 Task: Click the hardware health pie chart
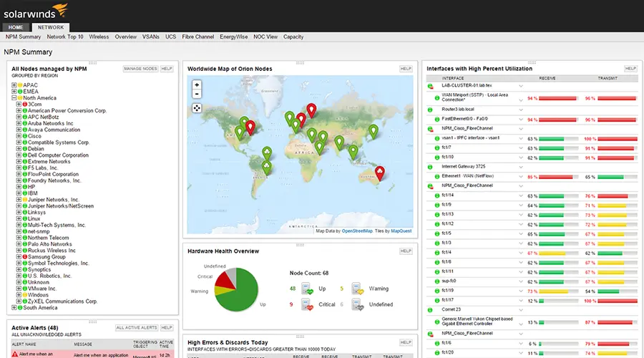237,289
